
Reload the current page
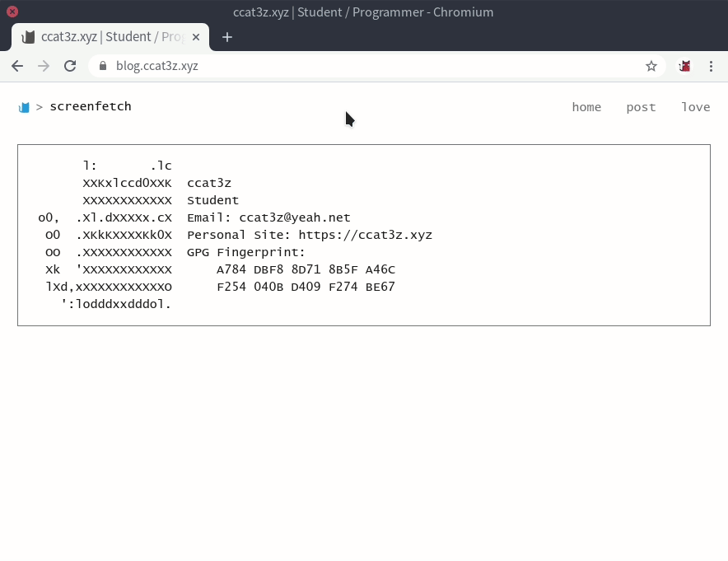point(70,66)
